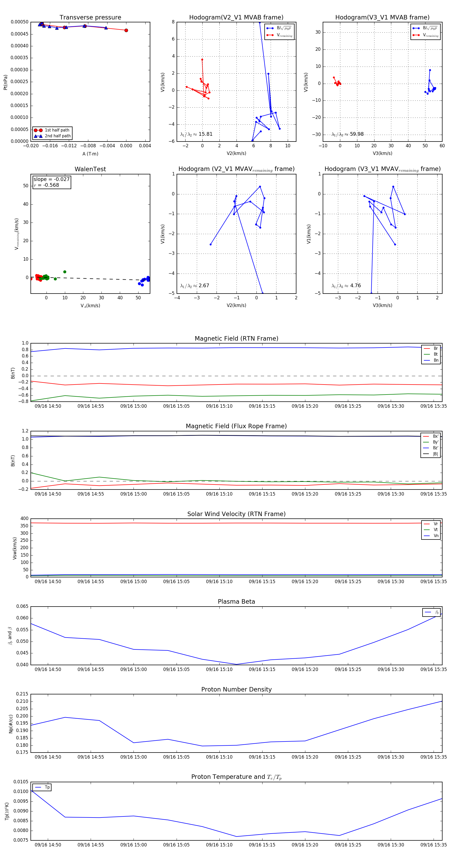Screen dimensions: 473x868
Task: Select the 'Tp' legend entry
Action: [x=42, y=788]
